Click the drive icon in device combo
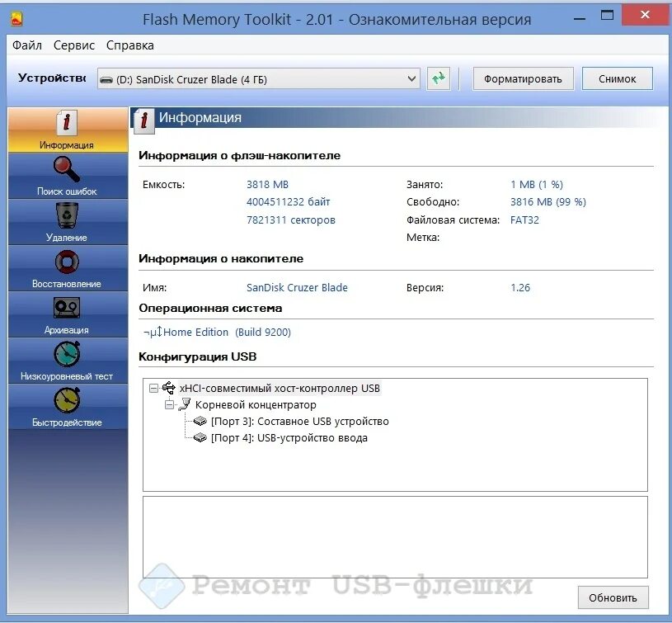This screenshot has width=672, height=623. point(106,80)
